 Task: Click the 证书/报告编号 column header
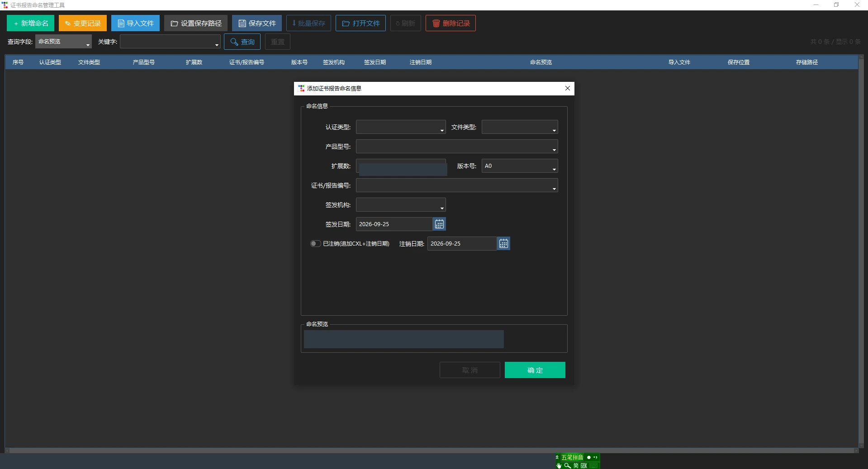[247, 62]
